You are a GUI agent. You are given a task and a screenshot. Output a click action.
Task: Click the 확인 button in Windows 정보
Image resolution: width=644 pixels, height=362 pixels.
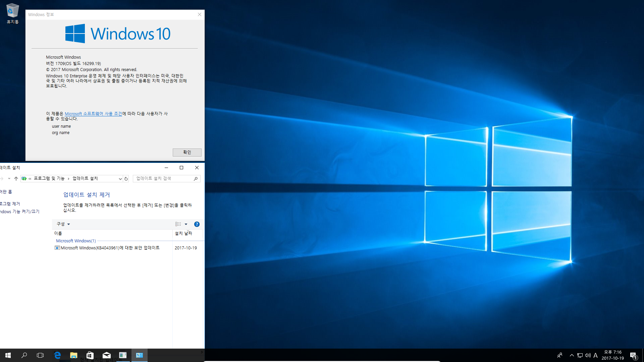point(187,152)
